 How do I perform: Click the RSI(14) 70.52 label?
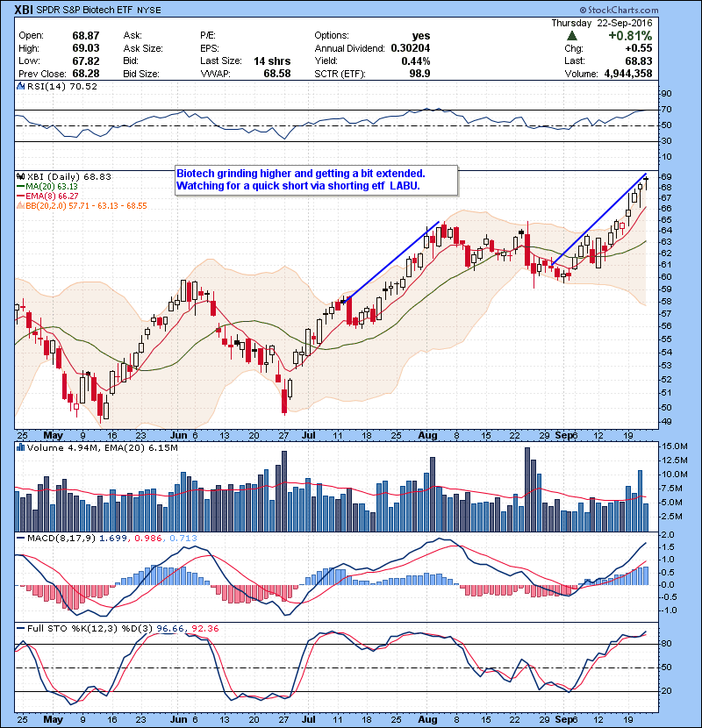[61, 86]
